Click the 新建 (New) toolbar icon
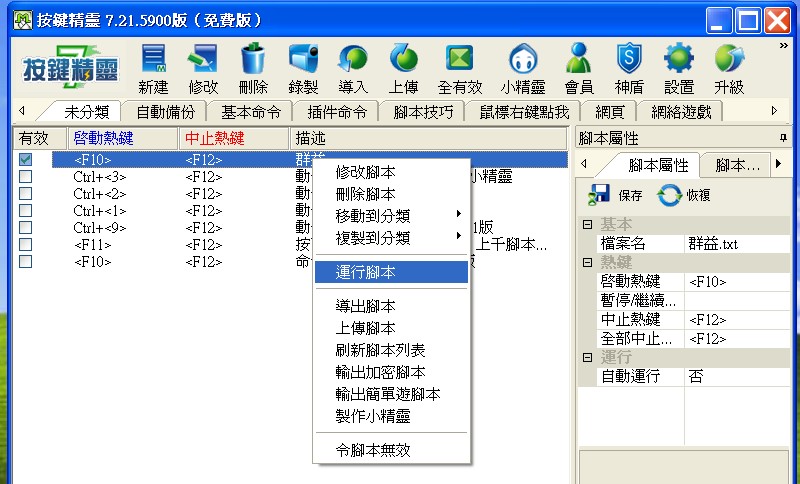 [x=153, y=59]
